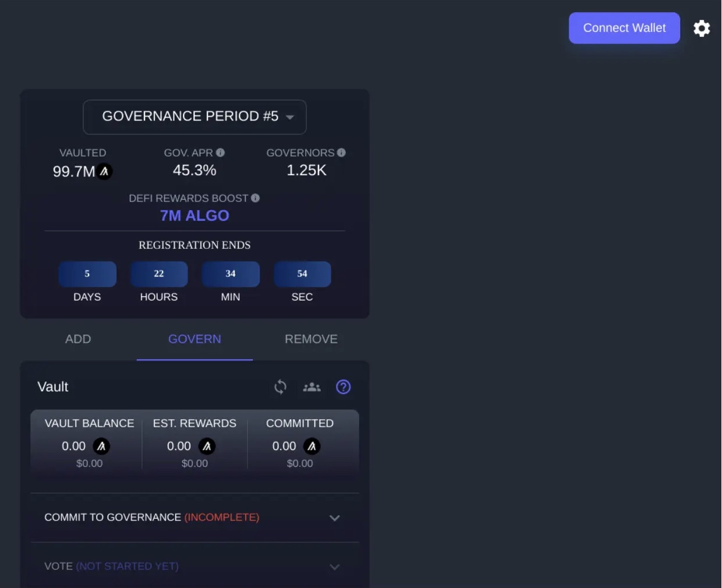Switch to the REMOVE tab
The height and width of the screenshot is (588, 722).
(311, 339)
